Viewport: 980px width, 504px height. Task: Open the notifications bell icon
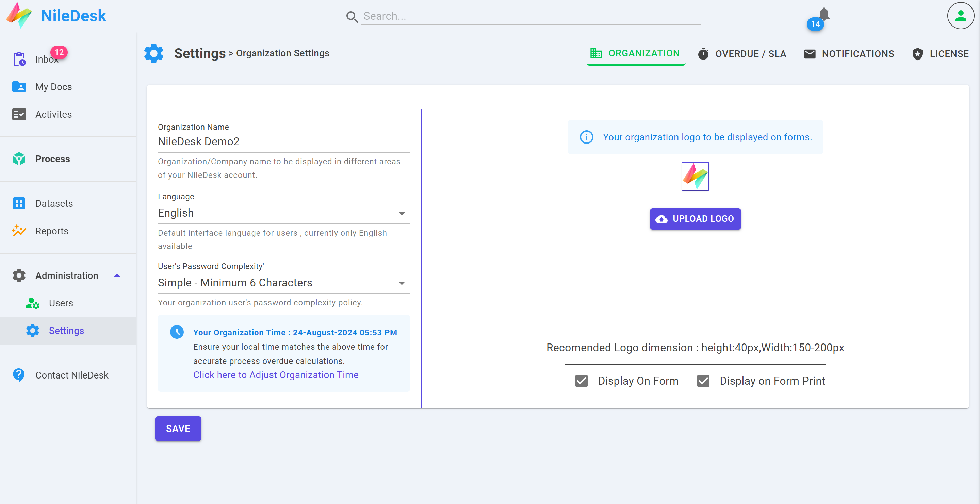click(824, 14)
